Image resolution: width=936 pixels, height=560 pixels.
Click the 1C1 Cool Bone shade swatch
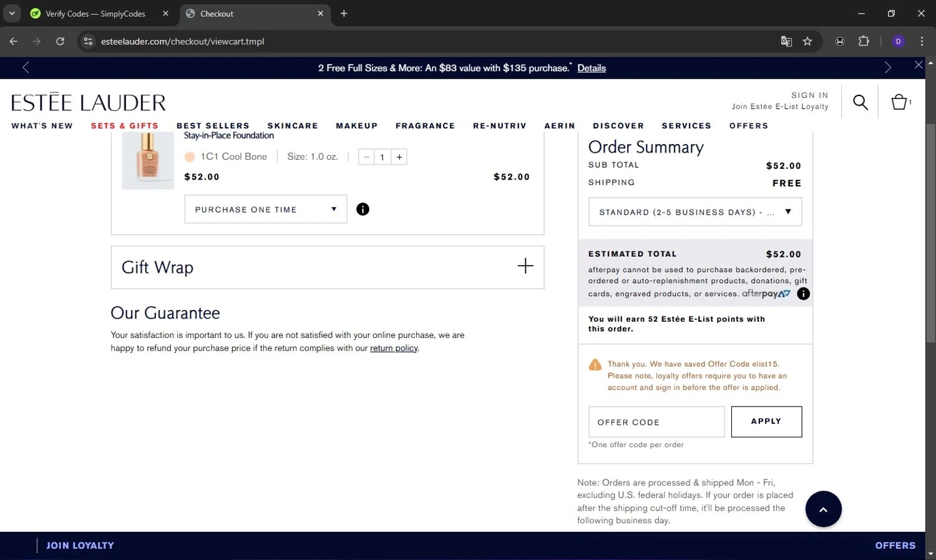point(190,157)
